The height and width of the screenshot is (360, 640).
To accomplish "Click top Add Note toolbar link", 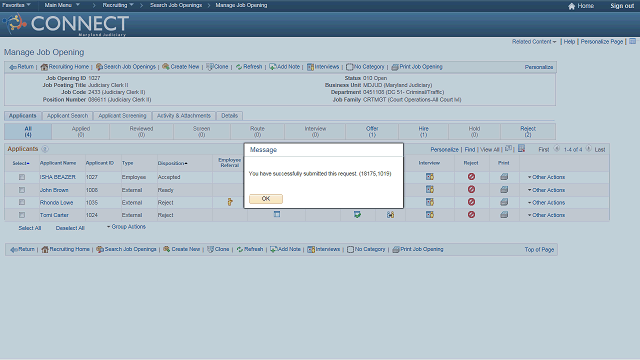I will (285, 67).
